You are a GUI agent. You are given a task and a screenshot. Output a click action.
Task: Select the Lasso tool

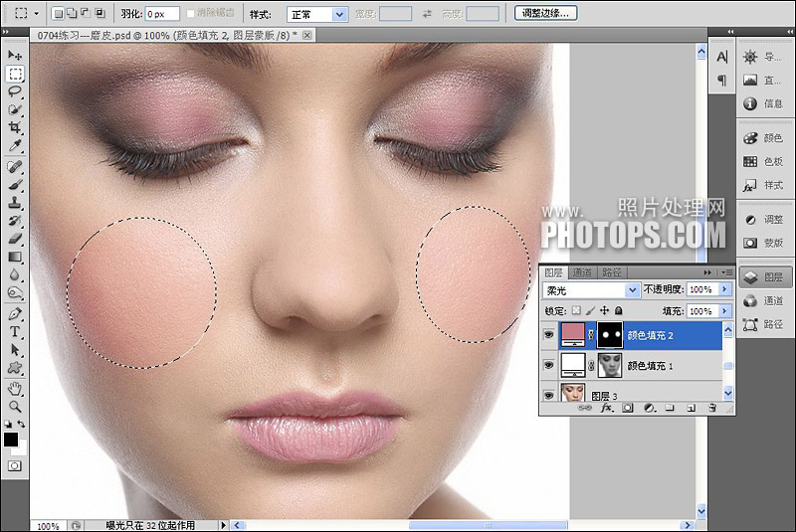pos(15,91)
